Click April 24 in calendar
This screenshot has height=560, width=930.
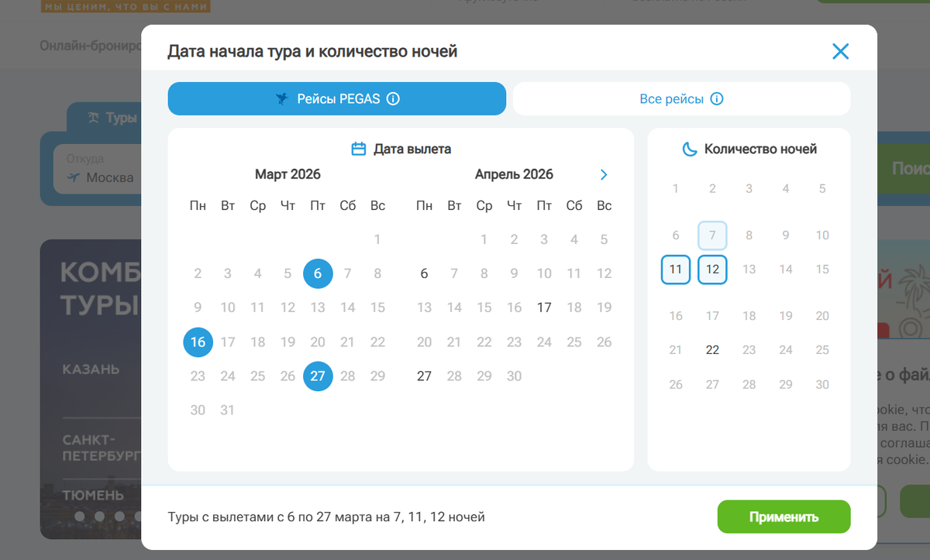click(x=544, y=342)
